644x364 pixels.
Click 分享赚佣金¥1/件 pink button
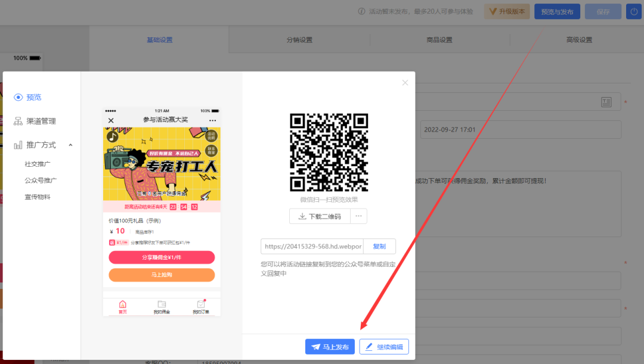coord(162,257)
